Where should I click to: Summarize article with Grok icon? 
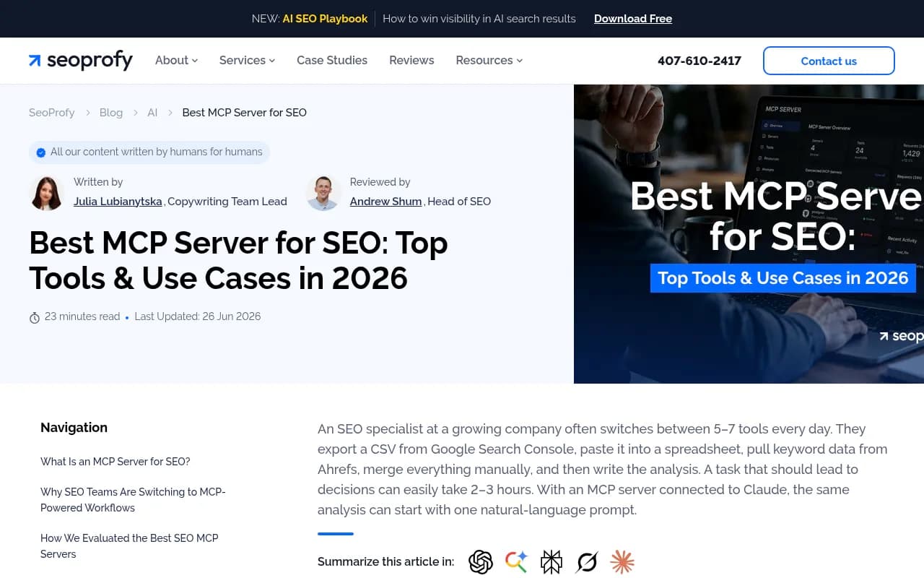click(x=587, y=561)
